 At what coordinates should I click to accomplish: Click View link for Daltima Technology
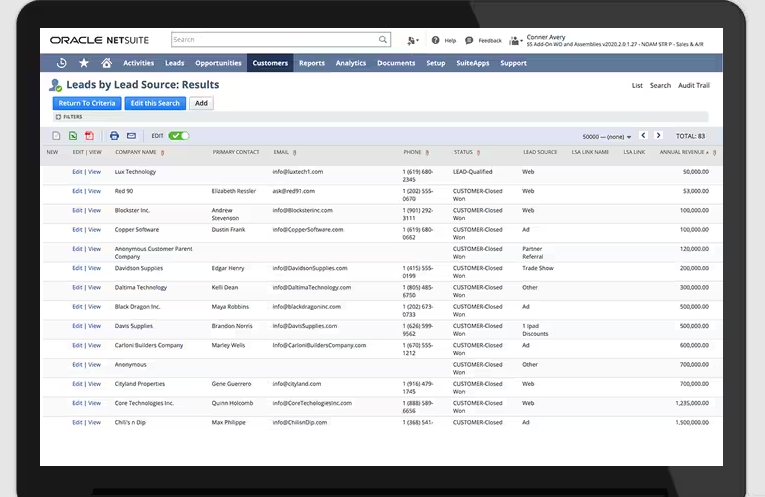point(94,287)
